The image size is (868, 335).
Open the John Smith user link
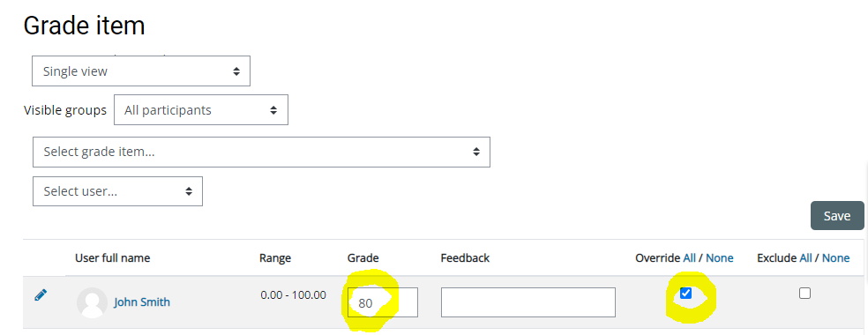[142, 301]
